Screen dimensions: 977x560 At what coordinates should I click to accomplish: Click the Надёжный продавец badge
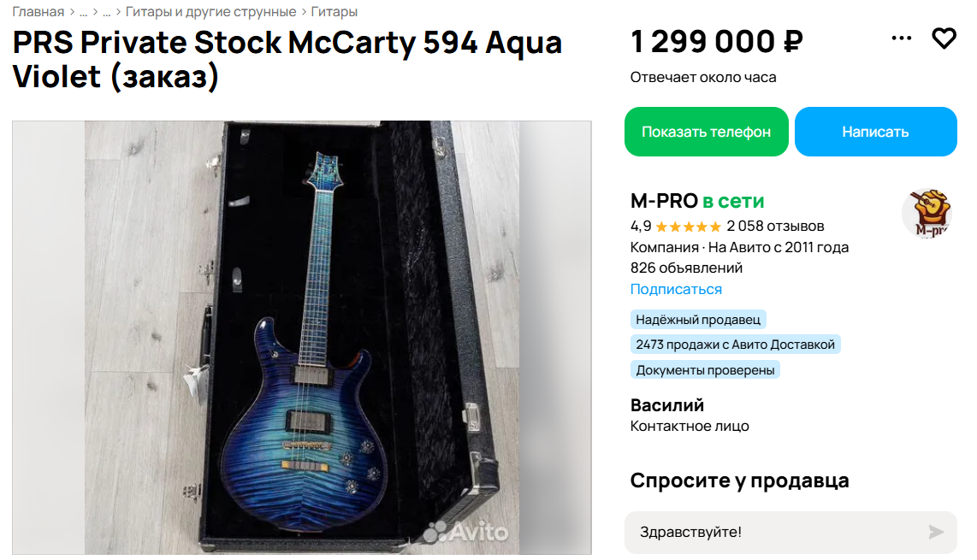[698, 320]
